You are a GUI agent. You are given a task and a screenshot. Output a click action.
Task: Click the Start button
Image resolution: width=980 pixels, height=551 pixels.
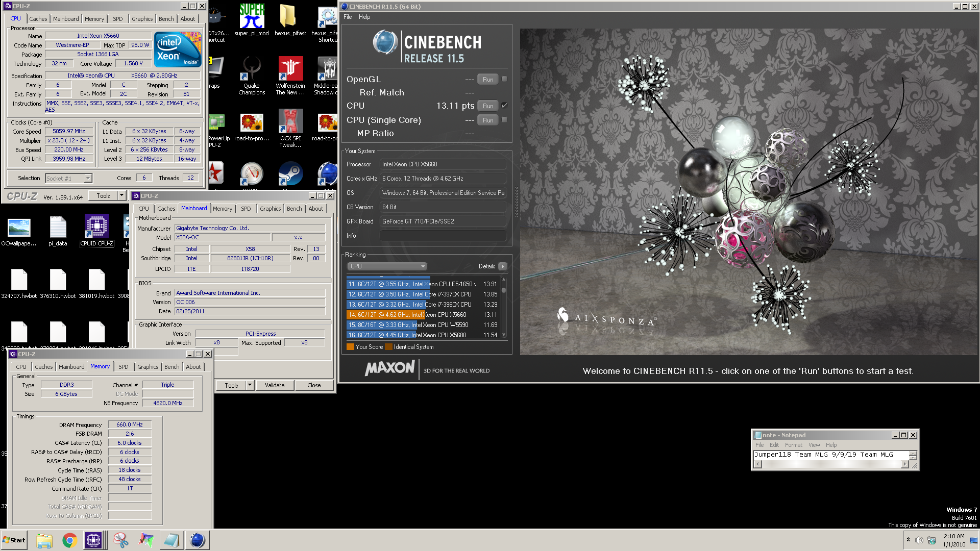tap(14, 540)
